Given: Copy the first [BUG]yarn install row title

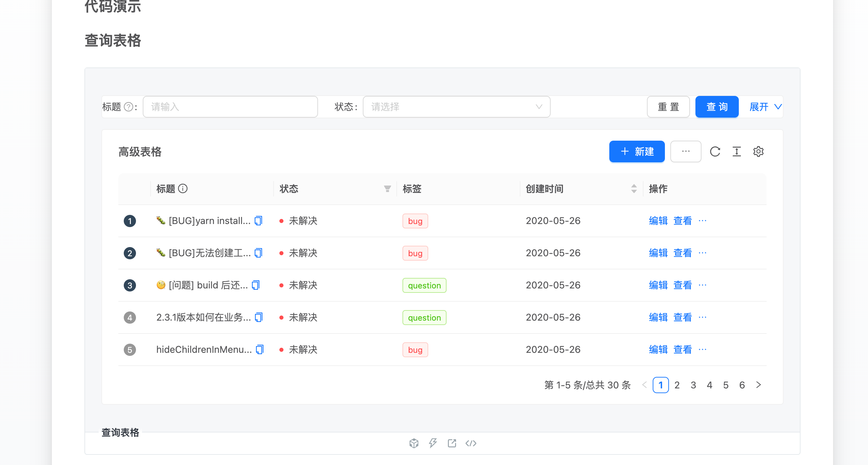Looking at the screenshot, I should (258, 221).
